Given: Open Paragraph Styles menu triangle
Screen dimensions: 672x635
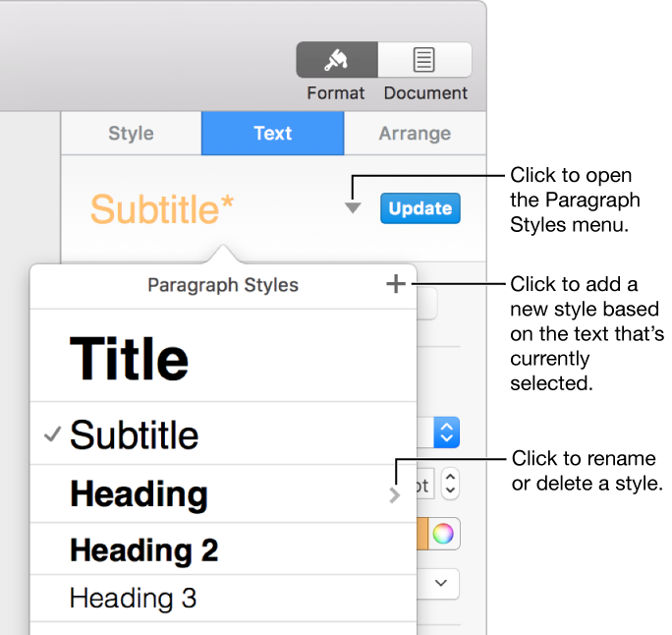Looking at the screenshot, I should [x=353, y=208].
